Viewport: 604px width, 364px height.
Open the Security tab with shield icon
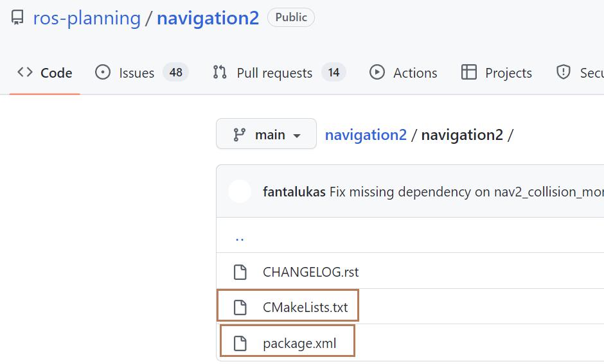coord(580,73)
